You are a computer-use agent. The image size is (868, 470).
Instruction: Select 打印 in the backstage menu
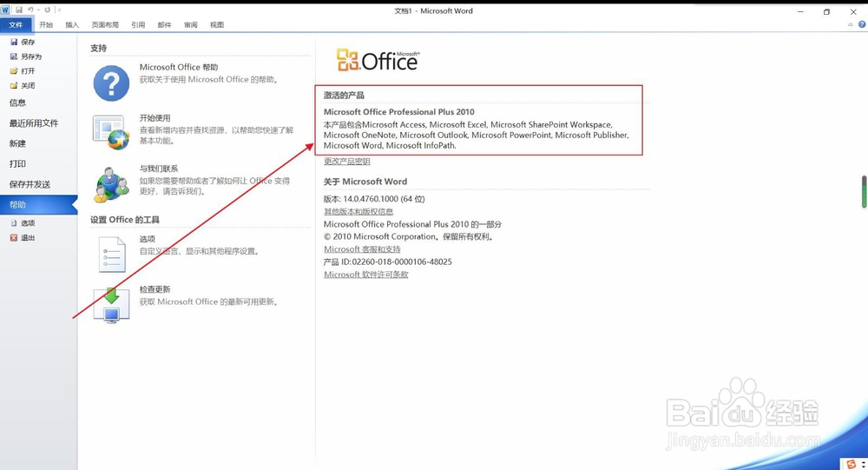point(17,164)
